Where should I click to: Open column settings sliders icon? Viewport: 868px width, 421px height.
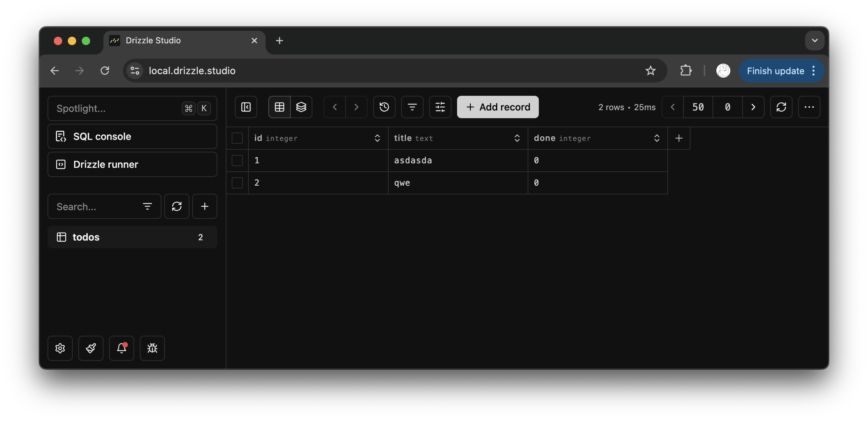(440, 107)
